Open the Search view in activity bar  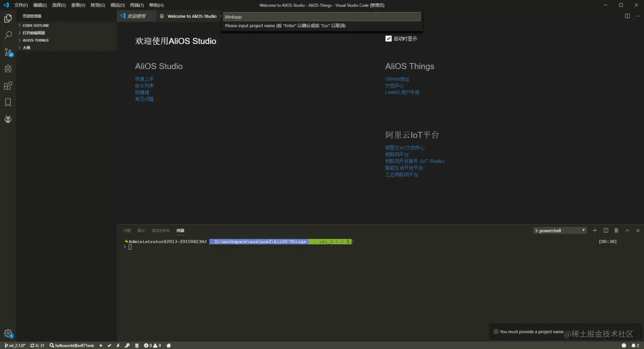pyautogui.click(x=8, y=35)
